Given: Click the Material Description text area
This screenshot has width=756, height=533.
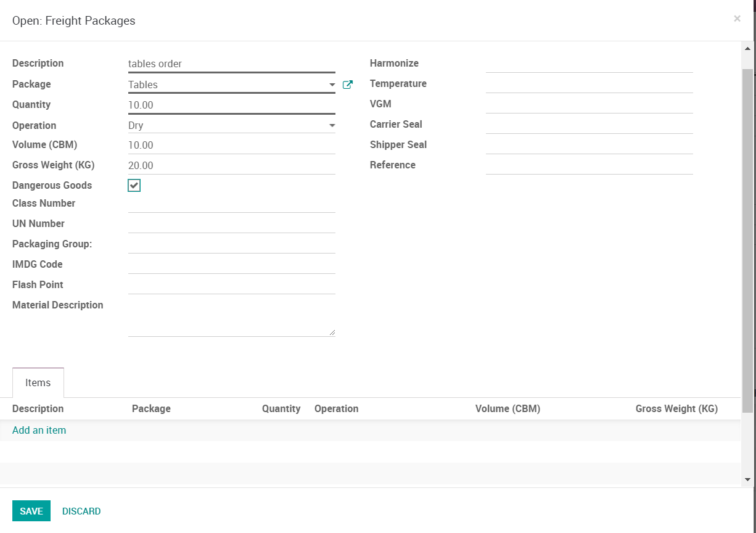Looking at the screenshot, I should point(231,318).
